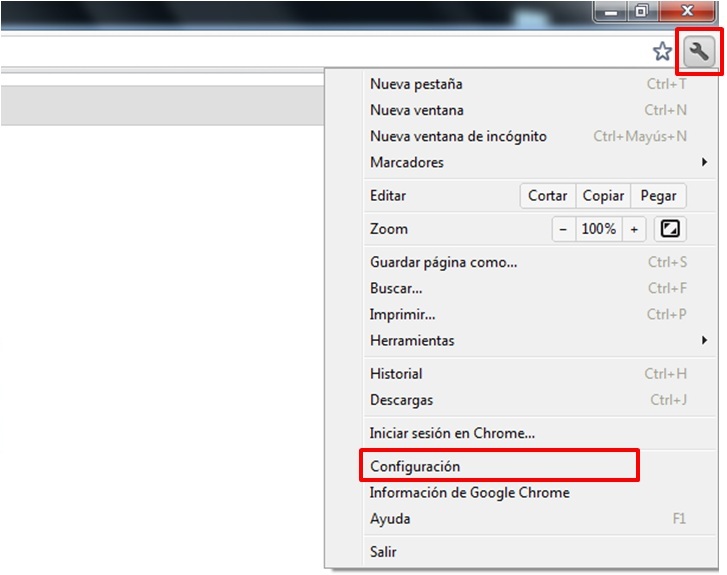Decrease zoom with the minus button
This screenshot has height=575, width=727.
click(563, 229)
